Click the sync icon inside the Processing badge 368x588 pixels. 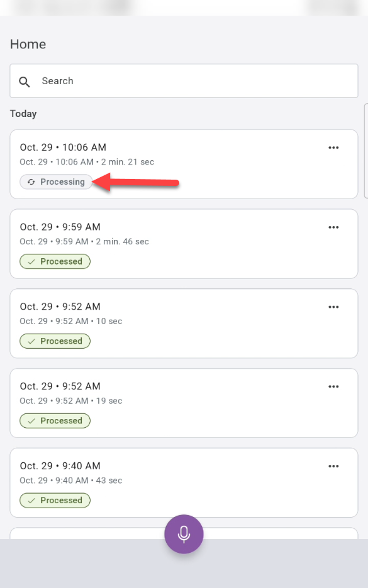(30, 182)
